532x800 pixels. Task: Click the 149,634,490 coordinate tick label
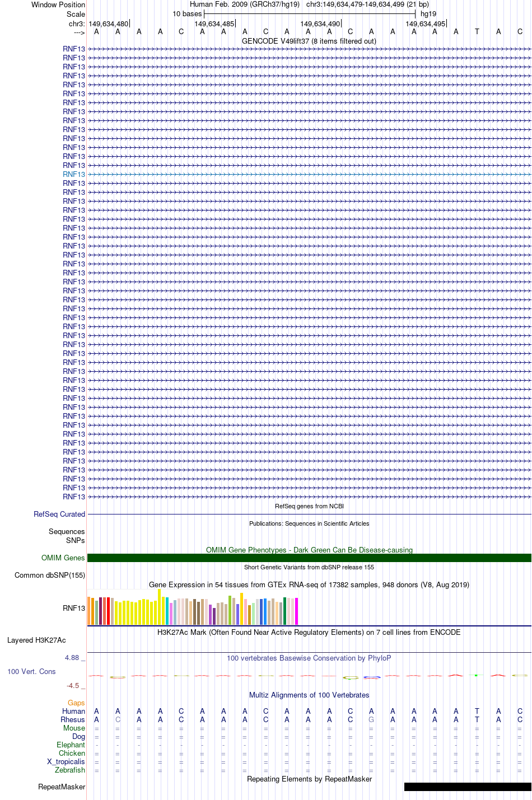(x=320, y=24)
